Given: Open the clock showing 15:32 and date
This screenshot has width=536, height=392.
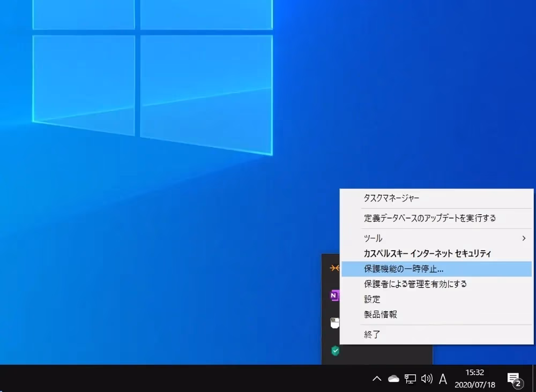Looking at the screenshot, I should pos(474,379).
